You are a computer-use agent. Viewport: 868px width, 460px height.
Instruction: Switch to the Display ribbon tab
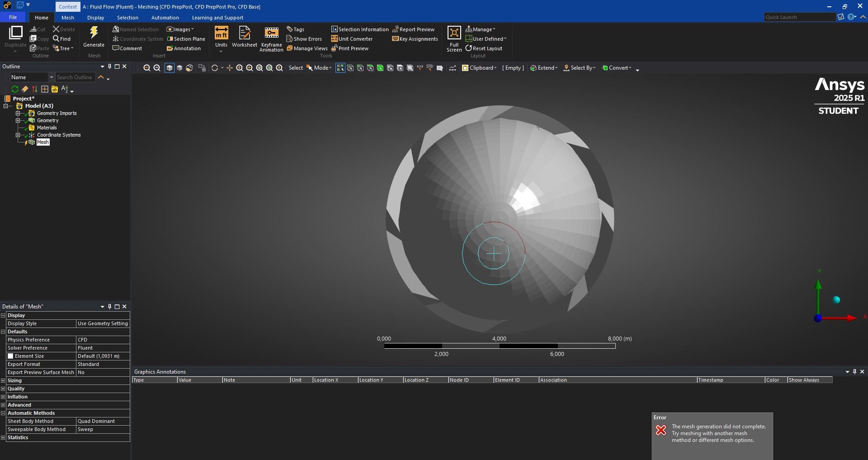click(x=95, y=18)
